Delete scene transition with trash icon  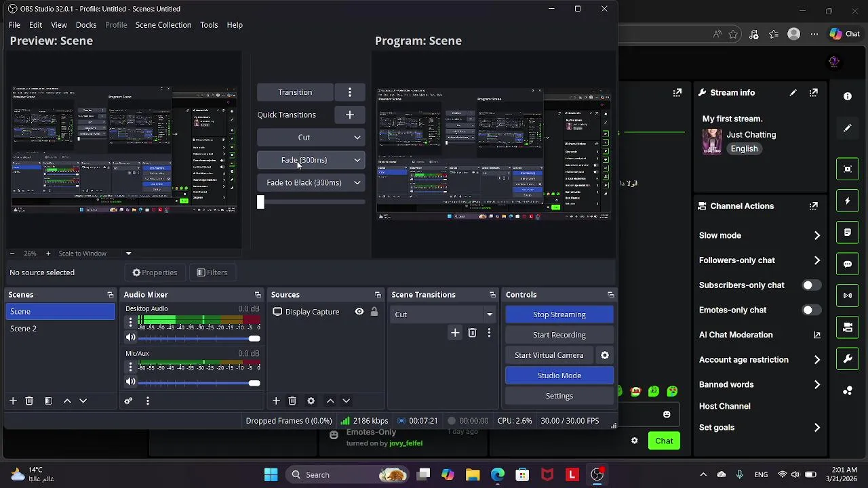[472, 333]
